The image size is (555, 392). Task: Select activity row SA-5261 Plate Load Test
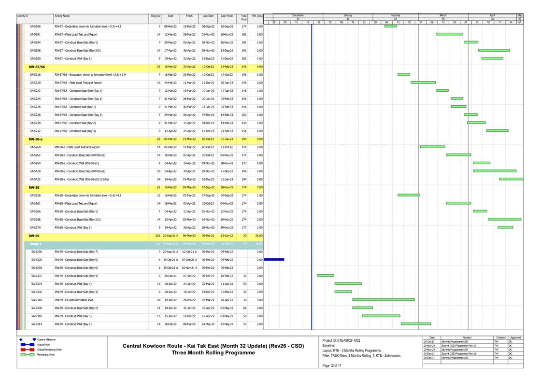(x=87, y=203)
